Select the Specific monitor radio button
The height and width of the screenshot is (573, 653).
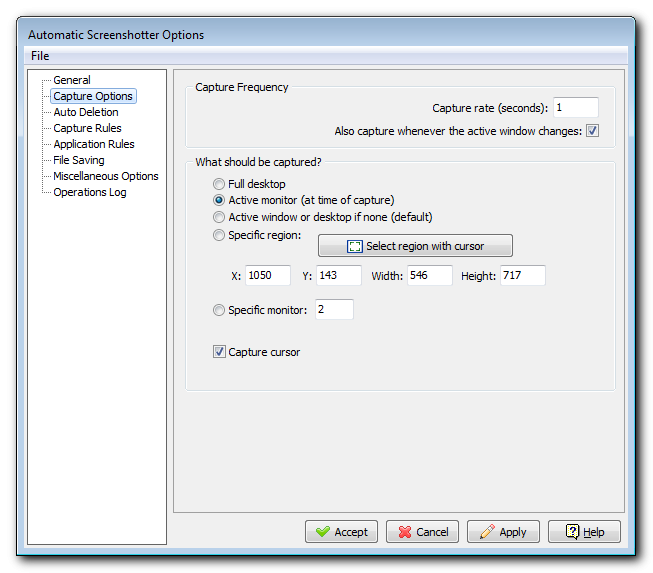(x=219, y=310)
